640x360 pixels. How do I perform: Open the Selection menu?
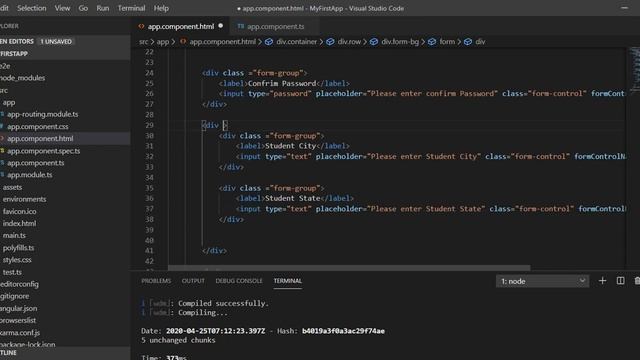click(x=31, y=8)
